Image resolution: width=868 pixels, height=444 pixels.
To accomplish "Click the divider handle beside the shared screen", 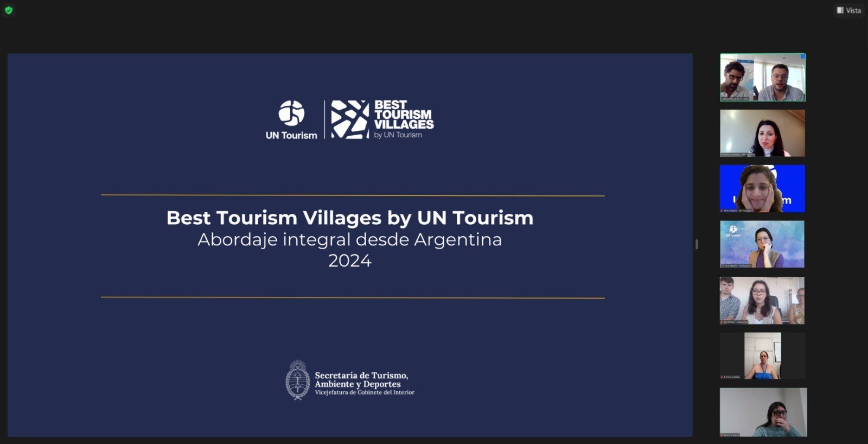I will (697, 244).
